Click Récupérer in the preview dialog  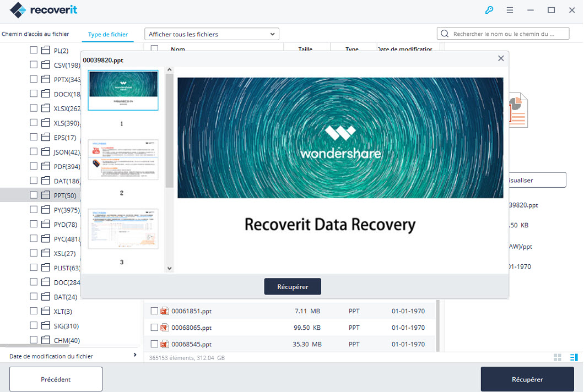(293, 287)
